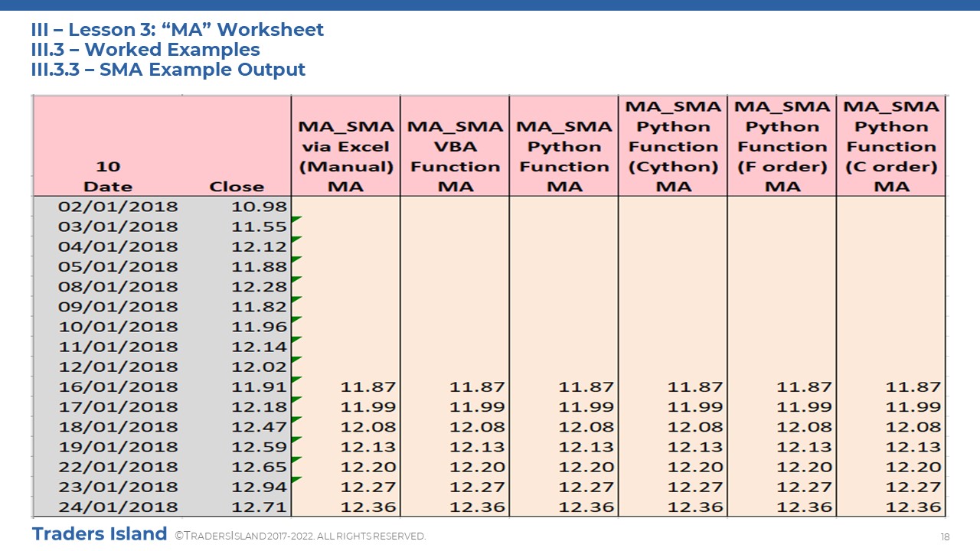Select the Close value 12.18
Image resolution: width=980 pixels, height=551 pixels.
click(x=260, y=406)
